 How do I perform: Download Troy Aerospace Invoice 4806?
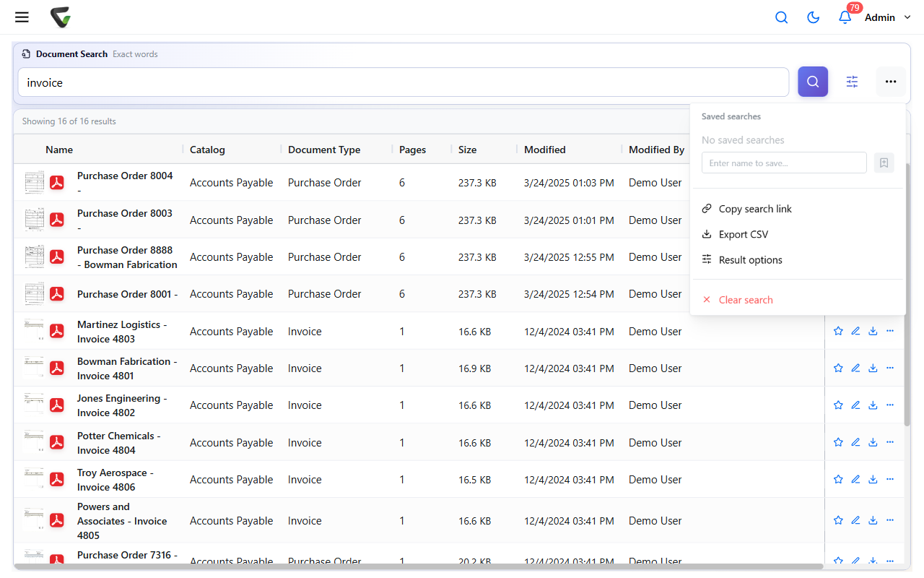[x=873, y=479]
